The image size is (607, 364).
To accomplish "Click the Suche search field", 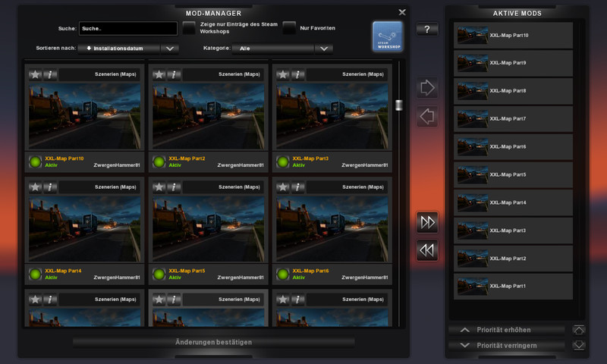I will (x=128, y=29).
